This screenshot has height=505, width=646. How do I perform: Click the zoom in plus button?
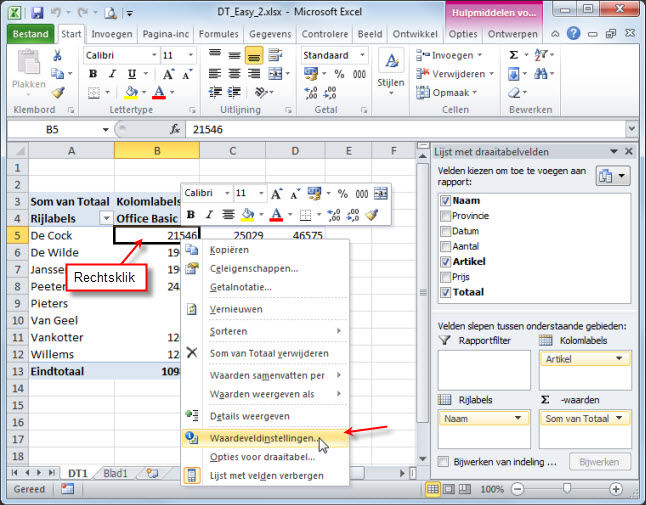(616, 489)
